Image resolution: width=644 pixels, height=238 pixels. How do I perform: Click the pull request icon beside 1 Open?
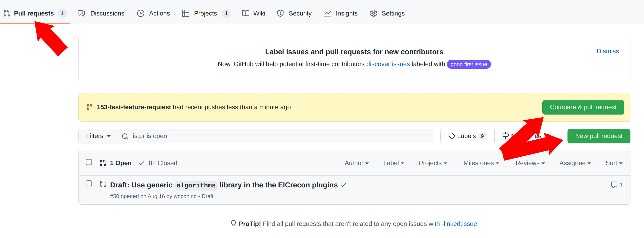click(x=103, y=163)
